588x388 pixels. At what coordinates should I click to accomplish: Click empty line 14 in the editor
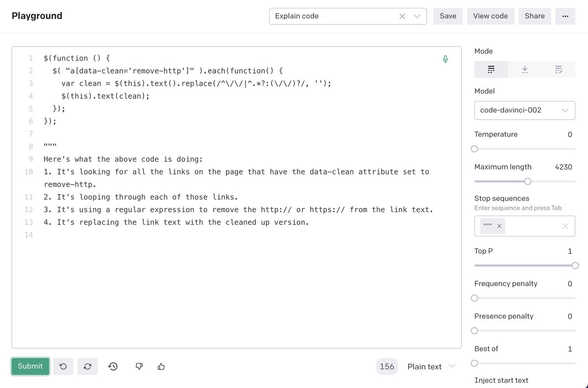(237, 235)
